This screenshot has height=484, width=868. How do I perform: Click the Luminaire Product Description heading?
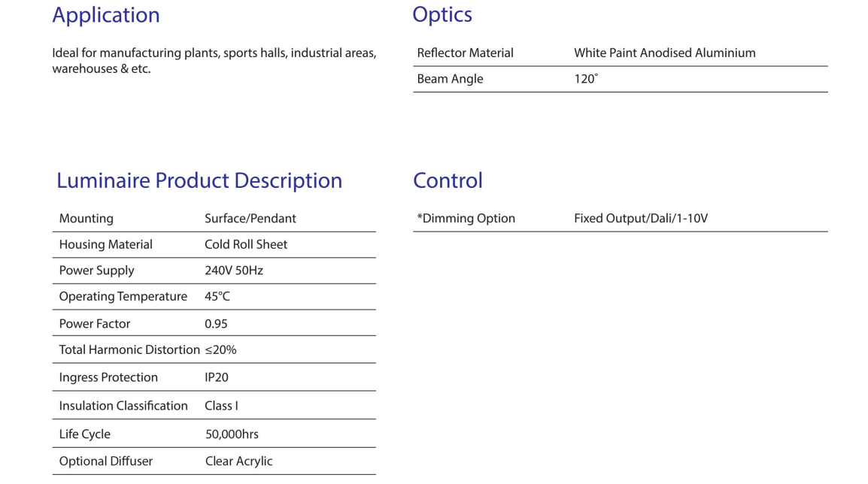pyautogui.click(x=199, y=181)
